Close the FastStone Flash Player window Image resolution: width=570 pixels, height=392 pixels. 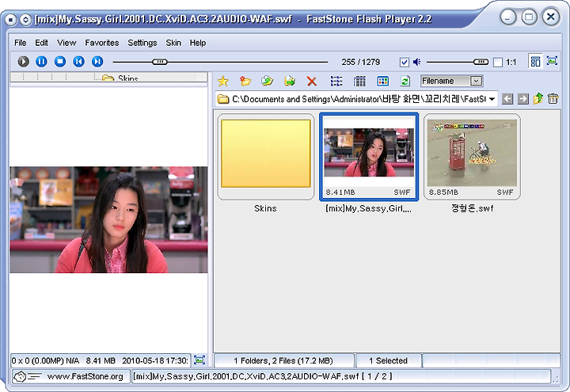[x=551, y=17]
